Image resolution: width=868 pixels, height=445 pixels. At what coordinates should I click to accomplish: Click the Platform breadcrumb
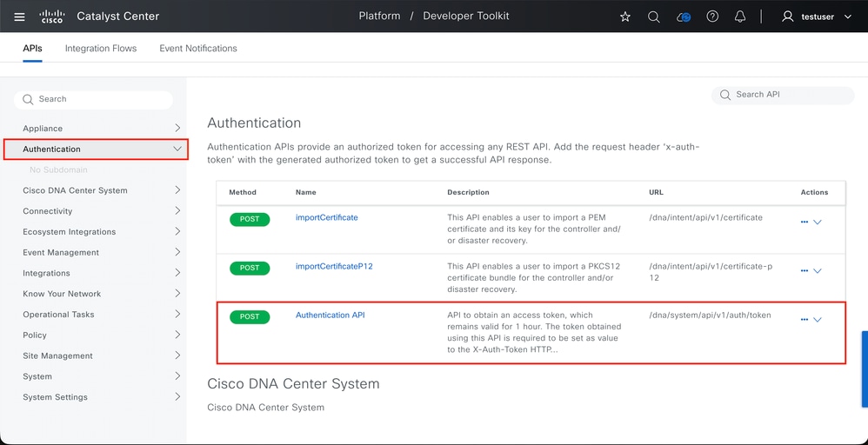[x=379, y=16]
